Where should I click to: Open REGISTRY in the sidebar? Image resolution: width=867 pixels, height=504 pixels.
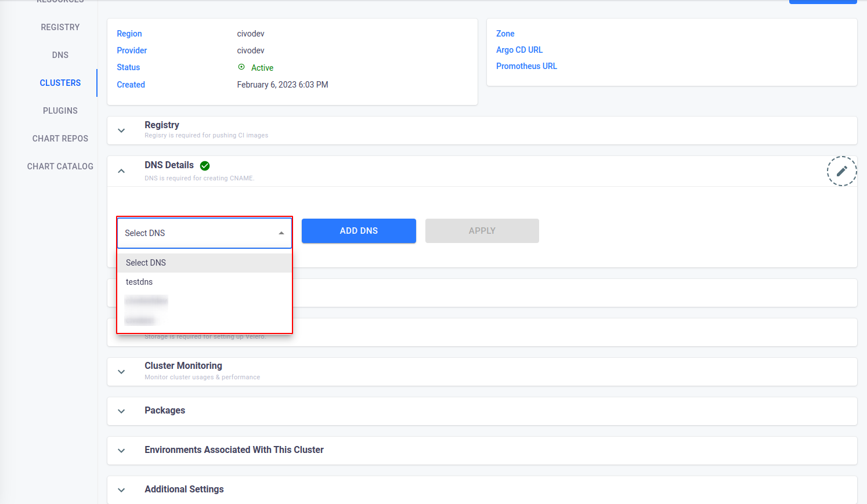point(60,27)
